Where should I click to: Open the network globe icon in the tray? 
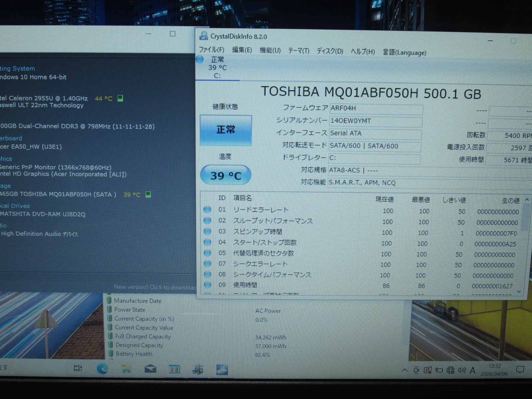(451, 370)
